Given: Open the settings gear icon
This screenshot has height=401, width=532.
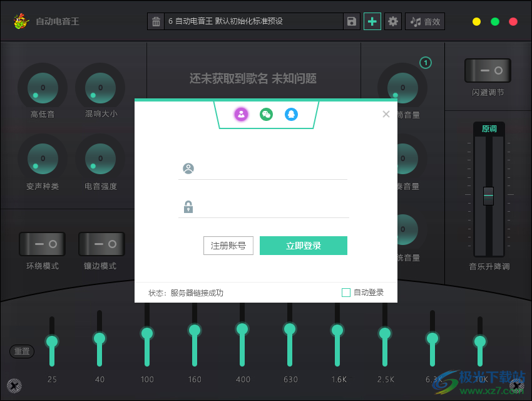Looking at the screenshot, I should (393, 21).
